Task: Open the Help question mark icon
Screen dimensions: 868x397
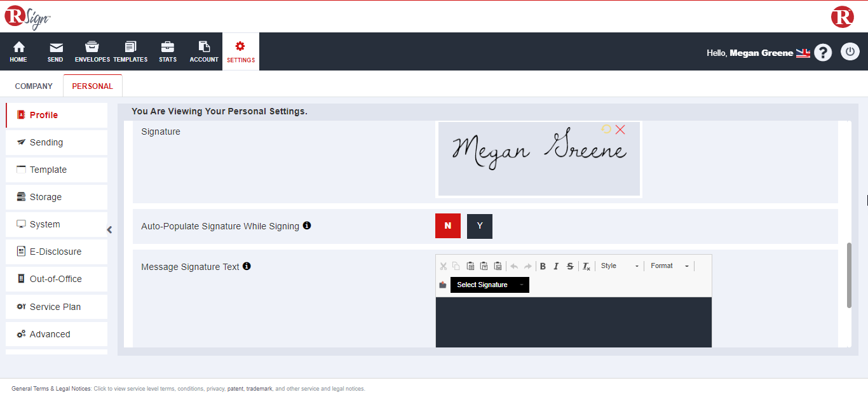Action: tap(823, 52)
